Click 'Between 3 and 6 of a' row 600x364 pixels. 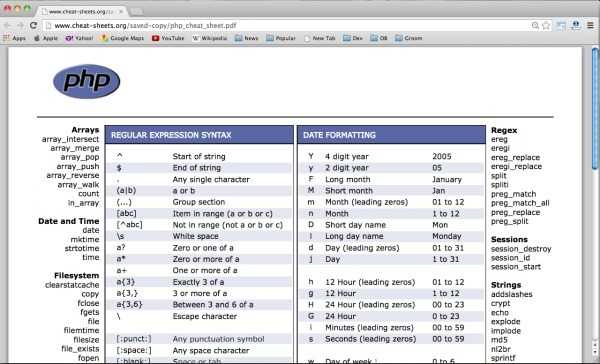tap(199, 305)
